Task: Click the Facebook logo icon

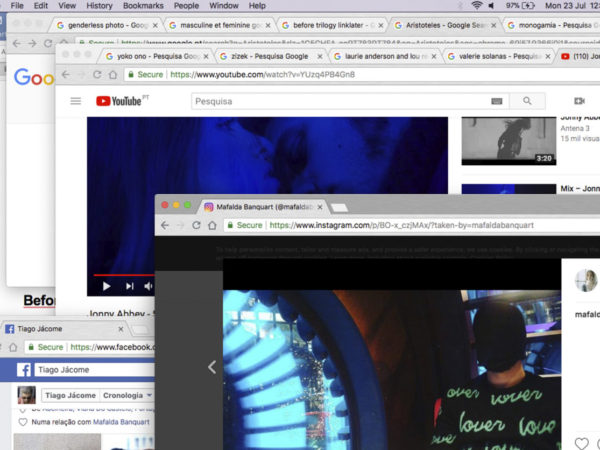Action: [x=25, y=370]
